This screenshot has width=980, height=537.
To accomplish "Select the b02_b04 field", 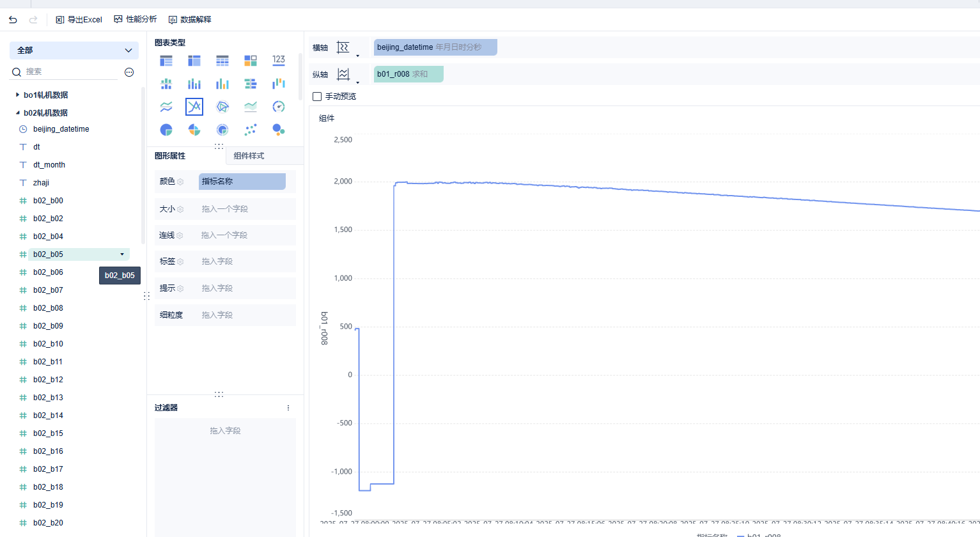I will (x=48, y=237).
